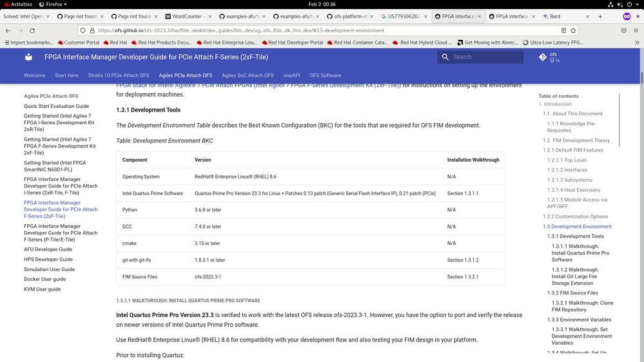This screenshot has width=644, height=362.
Task: Jump to 1.3 Development Environment in contents
Action: (577, 227)
